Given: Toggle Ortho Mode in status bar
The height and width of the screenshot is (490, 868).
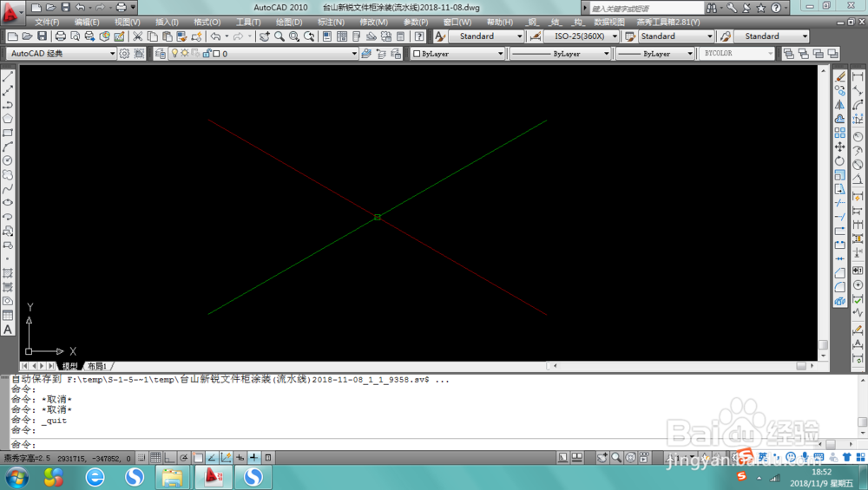Looking at the screenshot, I should 169,458.
